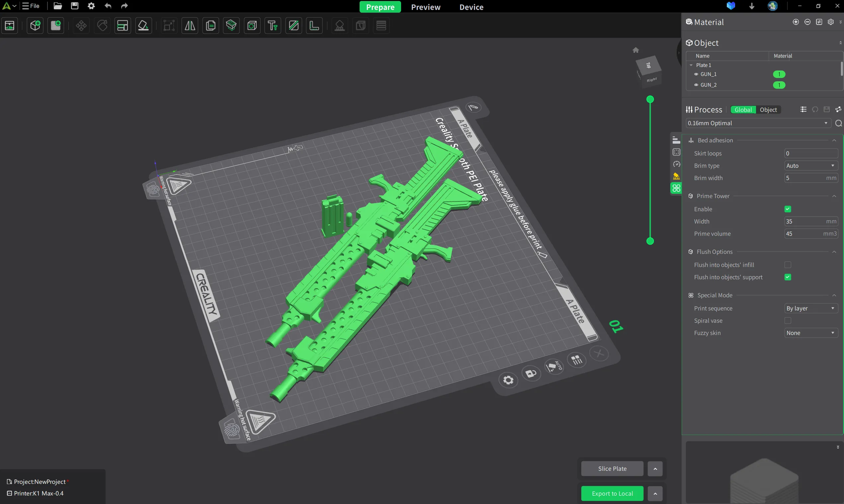
Task: Open the Brim type dropdown
Action: click(810, 165)
